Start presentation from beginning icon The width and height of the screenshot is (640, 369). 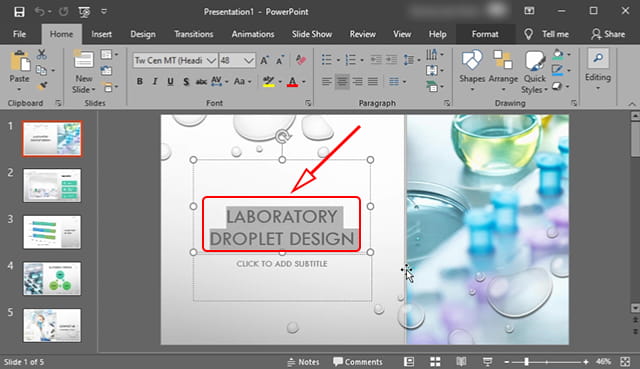click(x=84, y=12)
